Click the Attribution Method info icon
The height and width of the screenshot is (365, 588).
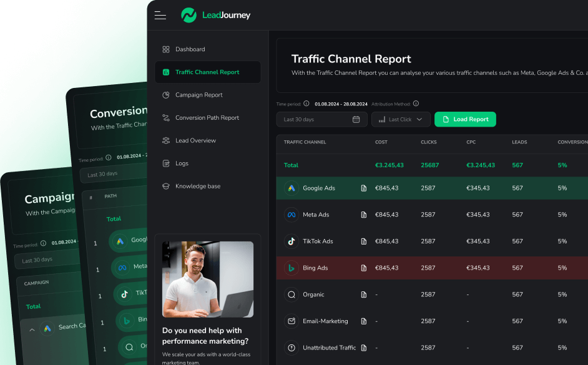(x=416, y=104)
